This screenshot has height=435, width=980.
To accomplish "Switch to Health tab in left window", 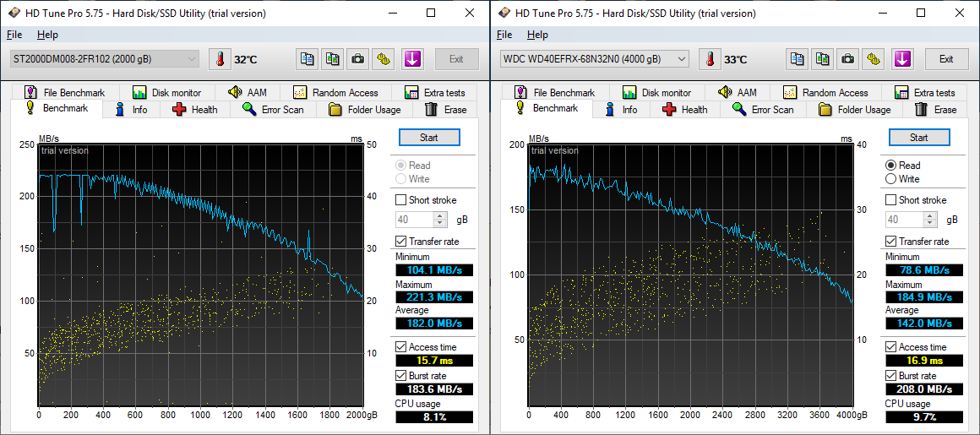I will click(x=195, y=110).
